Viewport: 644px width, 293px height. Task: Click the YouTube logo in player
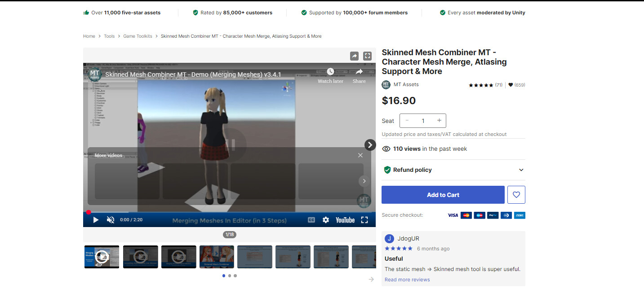point(345,220)
